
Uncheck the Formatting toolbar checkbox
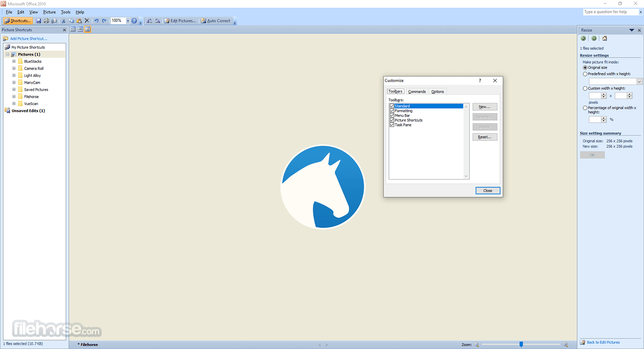click(x=392, y=111)
